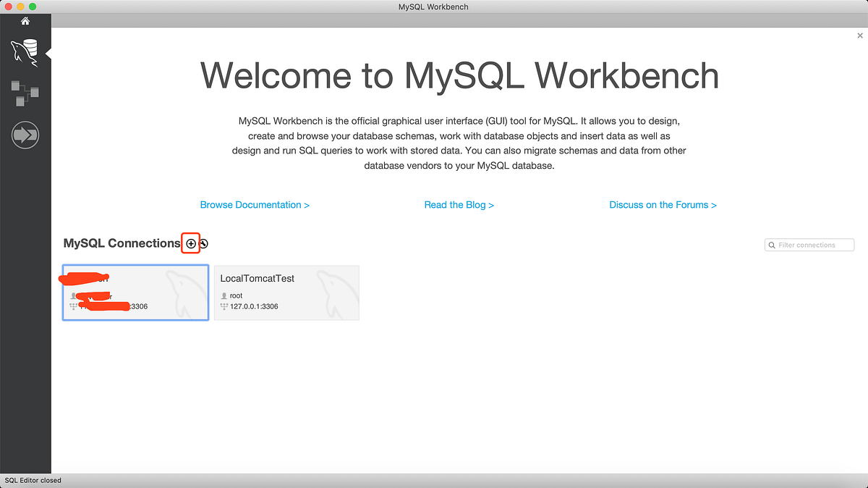Add a new connection with the plus icon
Image resolution: width=868 pixels, height=488 pixels.
(190, 243)
